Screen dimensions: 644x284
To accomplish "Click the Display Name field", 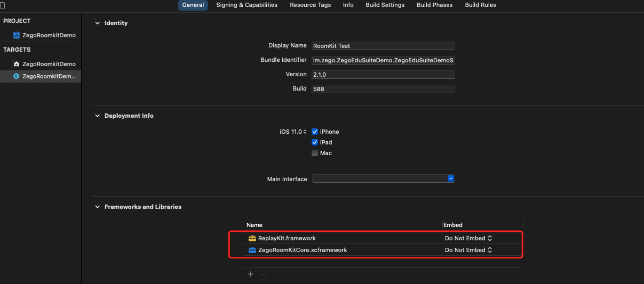I will coord(383,46).
